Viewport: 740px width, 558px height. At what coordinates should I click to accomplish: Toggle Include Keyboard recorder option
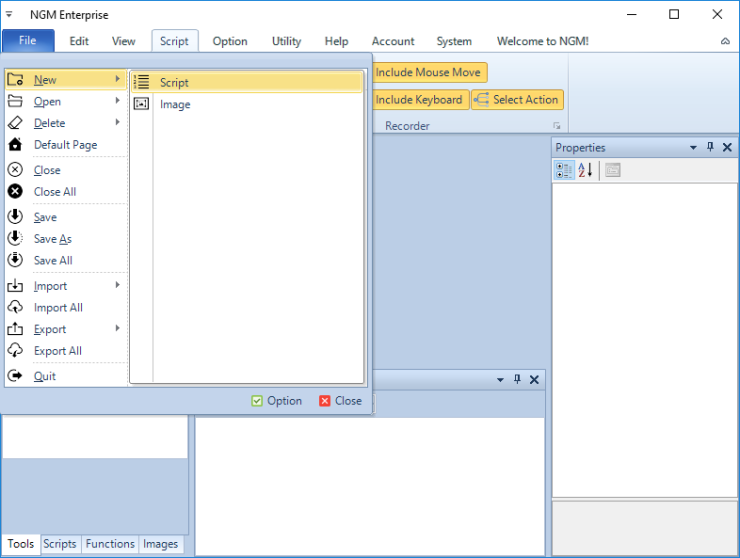coord(419,100)
